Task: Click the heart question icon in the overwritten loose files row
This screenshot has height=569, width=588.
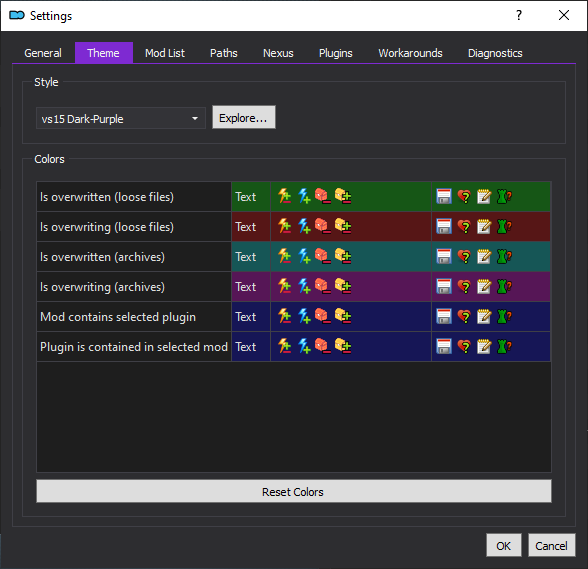Action: tap(464, 196)
